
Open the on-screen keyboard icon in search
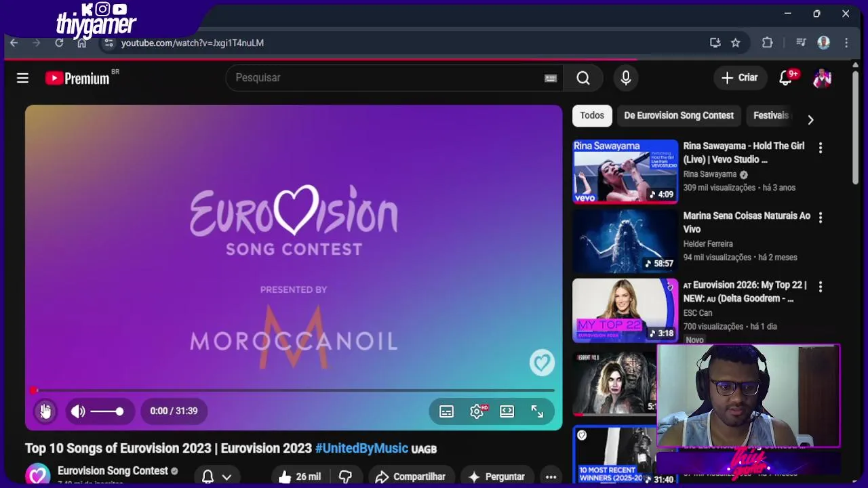coord(551,78)
